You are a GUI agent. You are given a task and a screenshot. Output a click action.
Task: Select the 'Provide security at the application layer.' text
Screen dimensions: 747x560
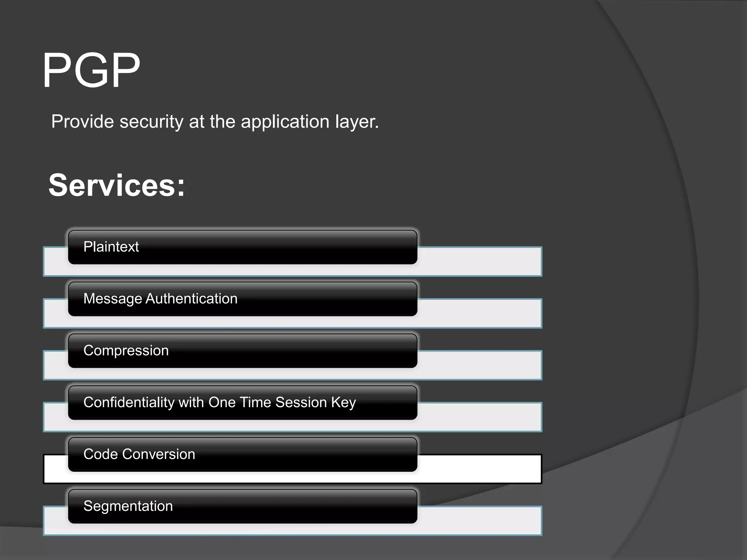[215, 122]
